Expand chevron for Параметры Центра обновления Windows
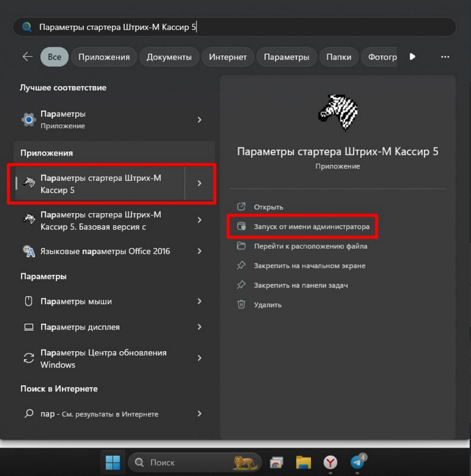471x476 pixels. click(199, 358)
